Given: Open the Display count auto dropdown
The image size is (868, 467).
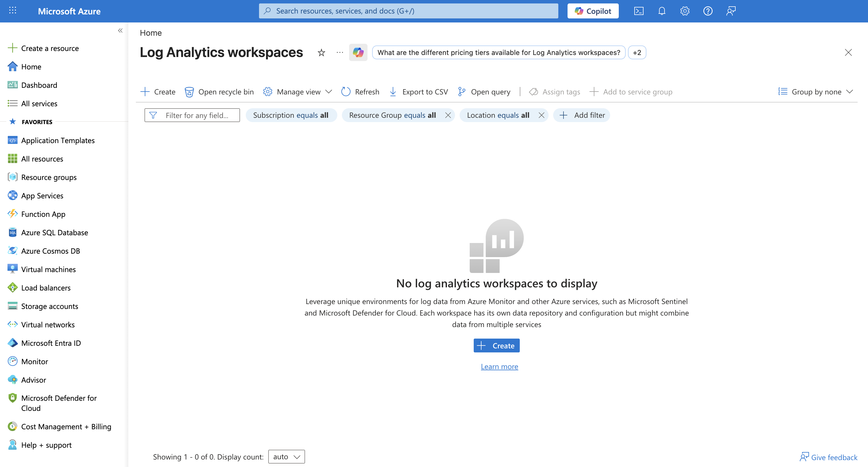Looking at the screenshot, I should click(x=286, y=457).
